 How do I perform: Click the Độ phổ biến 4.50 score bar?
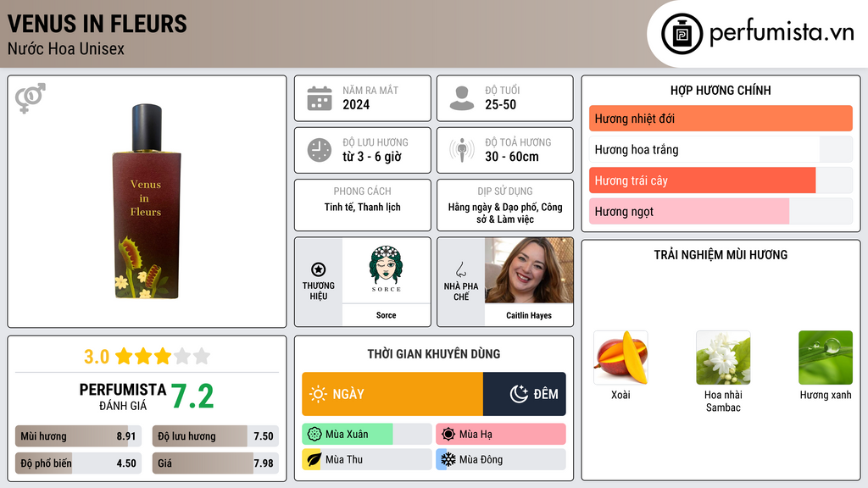click(78, 463)
